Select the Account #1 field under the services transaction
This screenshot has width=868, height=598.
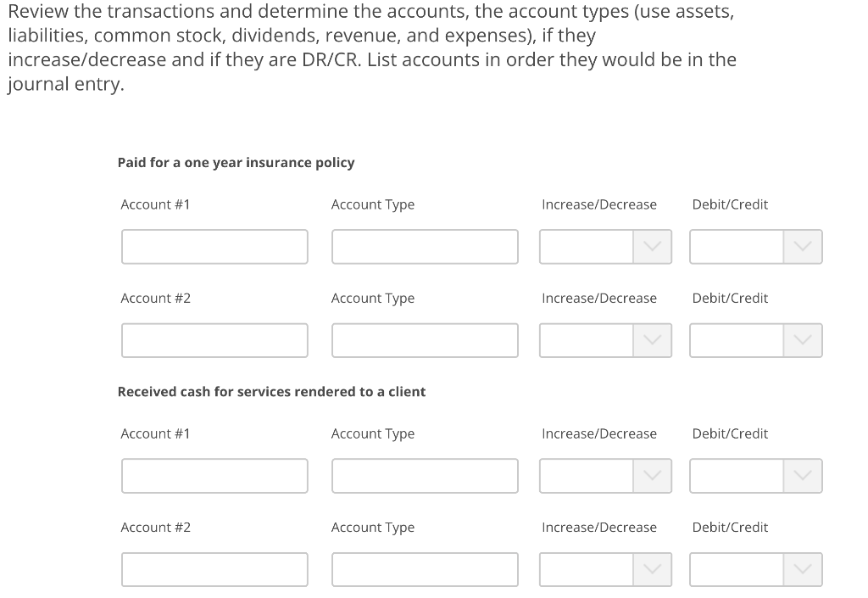[214, 476]
